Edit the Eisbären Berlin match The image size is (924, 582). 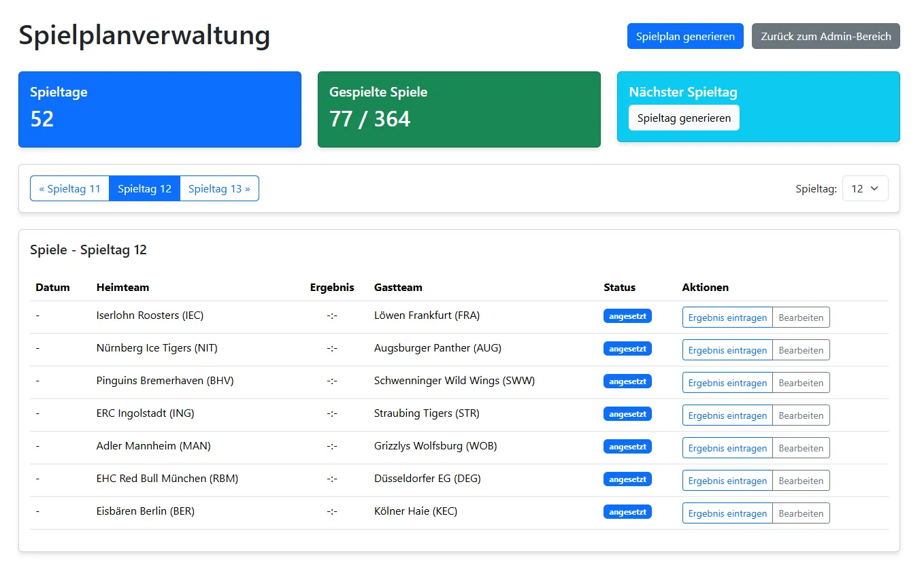click(x=801, y=513)
